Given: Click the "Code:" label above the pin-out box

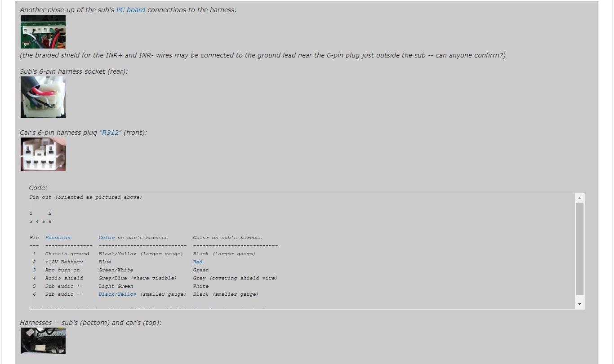Looking at the screenshot, I should (x=38, y=188).
